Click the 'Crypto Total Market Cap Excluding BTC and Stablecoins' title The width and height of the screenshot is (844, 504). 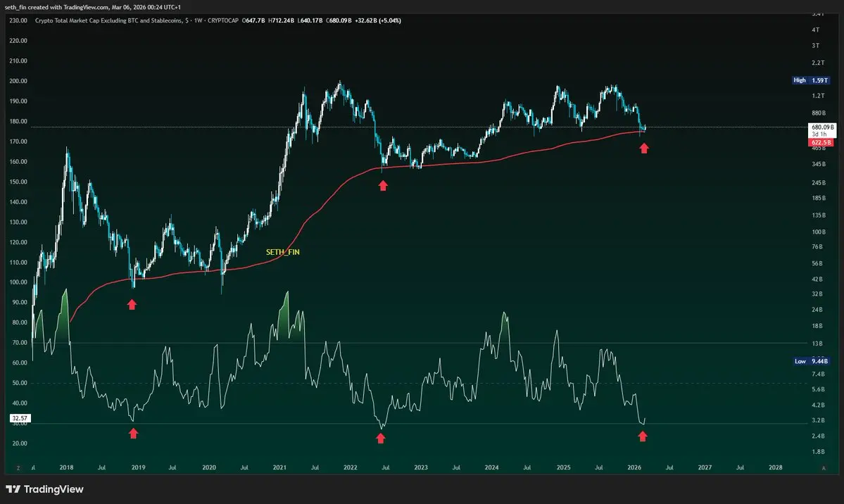click(x=108, y=20)
